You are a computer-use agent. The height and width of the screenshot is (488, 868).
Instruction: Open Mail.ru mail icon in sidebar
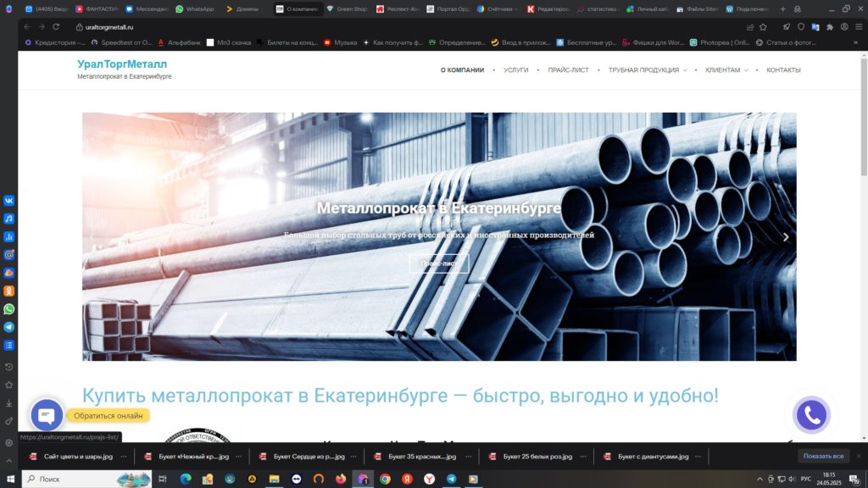coord(8,255)
